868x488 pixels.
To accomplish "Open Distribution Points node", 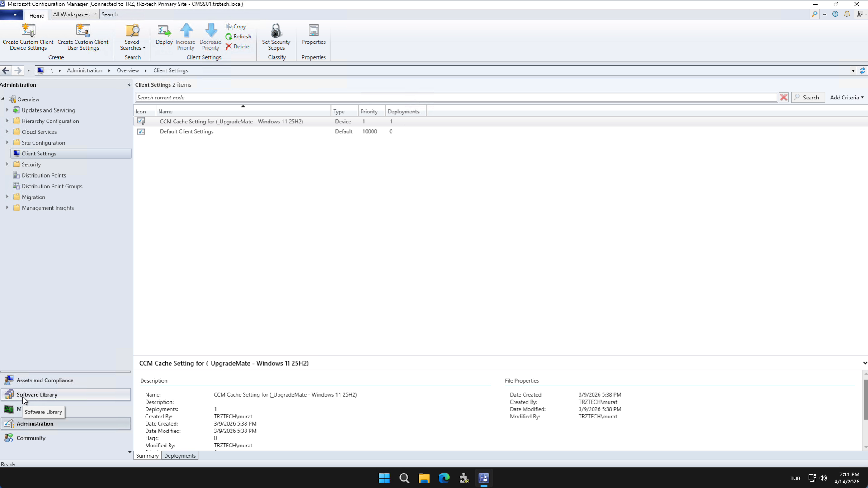I will (x=43, y=175).
